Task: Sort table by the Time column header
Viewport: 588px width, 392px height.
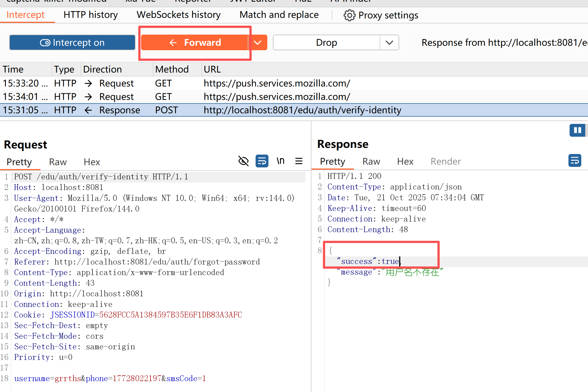Action: point(13,69)
